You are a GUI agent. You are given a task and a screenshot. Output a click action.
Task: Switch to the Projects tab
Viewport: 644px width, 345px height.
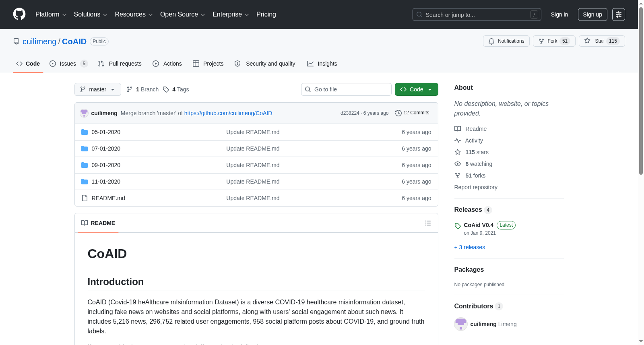pyautogui.click(x=208, y=64)
